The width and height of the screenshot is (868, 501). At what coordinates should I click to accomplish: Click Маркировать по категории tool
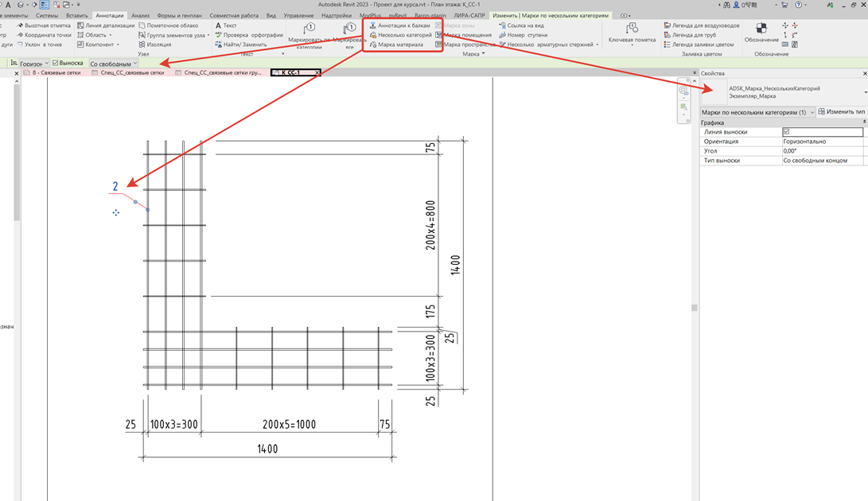click(309, 35)
